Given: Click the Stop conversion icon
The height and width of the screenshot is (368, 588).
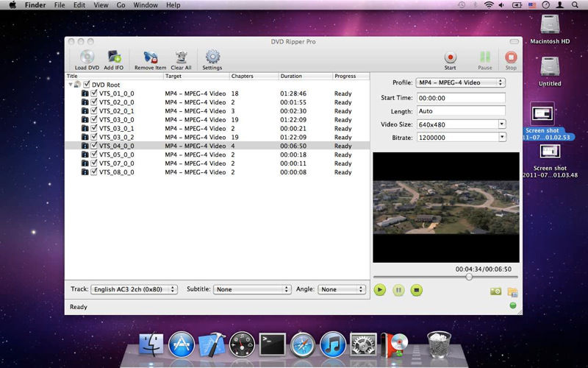Looking at the screenshot, I should (511, 57).
